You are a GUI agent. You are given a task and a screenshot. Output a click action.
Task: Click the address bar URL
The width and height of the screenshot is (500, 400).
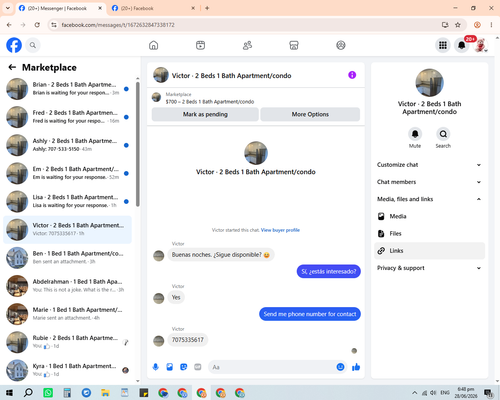click(118, 25)
